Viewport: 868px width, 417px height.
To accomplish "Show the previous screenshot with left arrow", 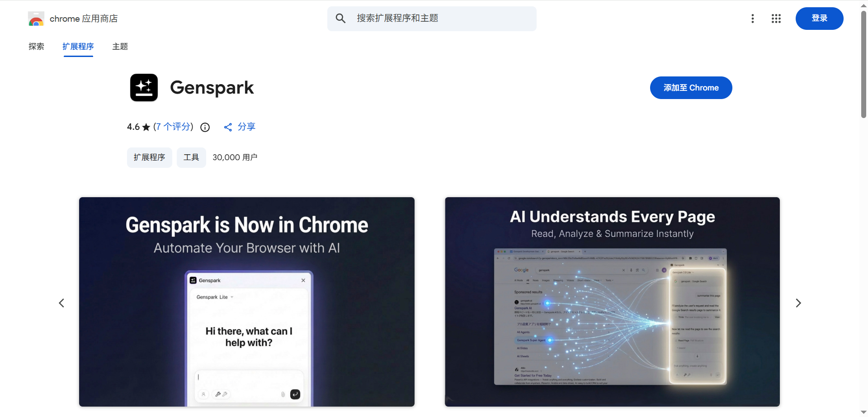I will 61,303.
